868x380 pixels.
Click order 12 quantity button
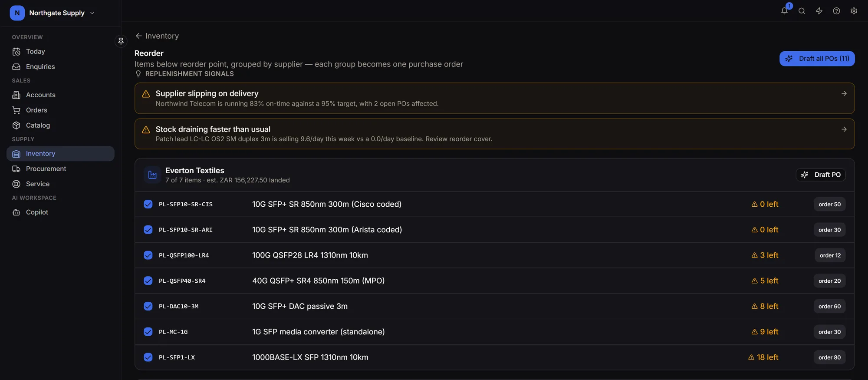coord(830,255)
